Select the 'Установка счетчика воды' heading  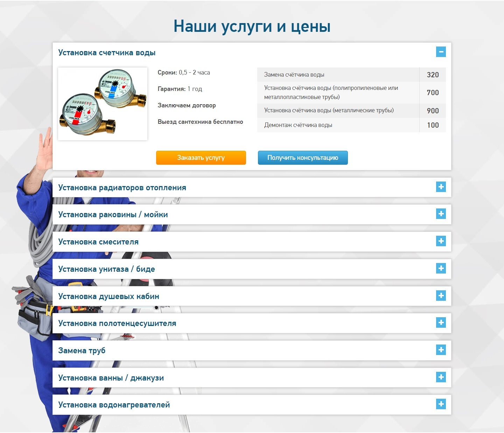(107, 53)
